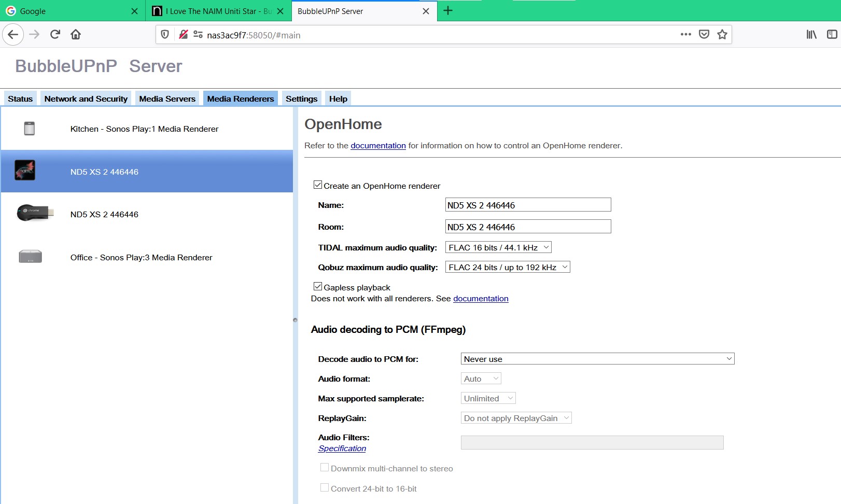
Task: Click the Room text input field
Action: (x=528, y=227)
